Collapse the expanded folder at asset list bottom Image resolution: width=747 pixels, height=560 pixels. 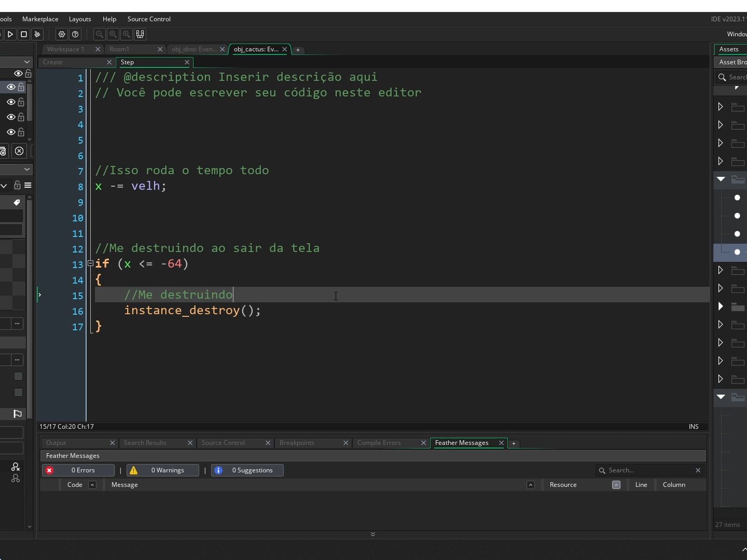coord(721,397)
